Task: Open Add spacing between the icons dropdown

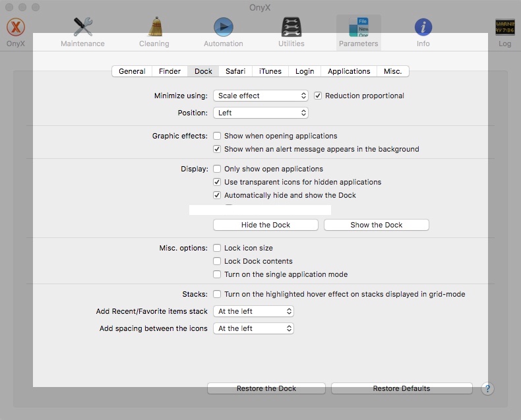Action: coord(253,328)
